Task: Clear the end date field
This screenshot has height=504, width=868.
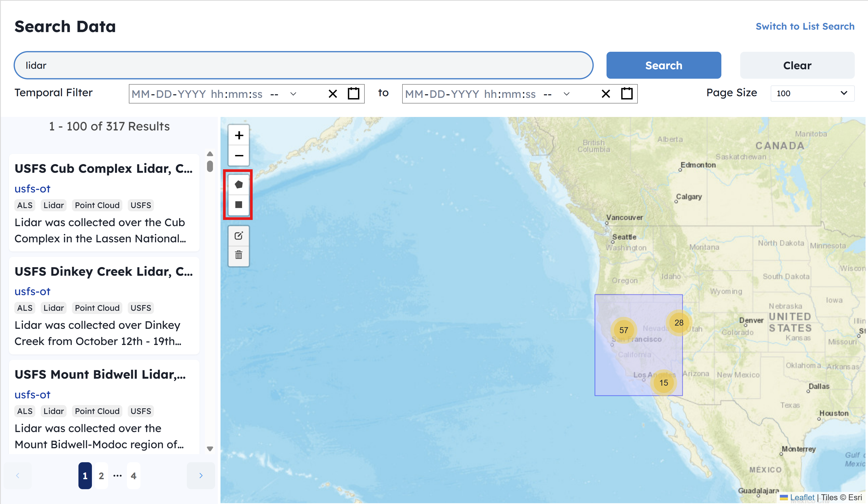Action: (x=606, y=94)
